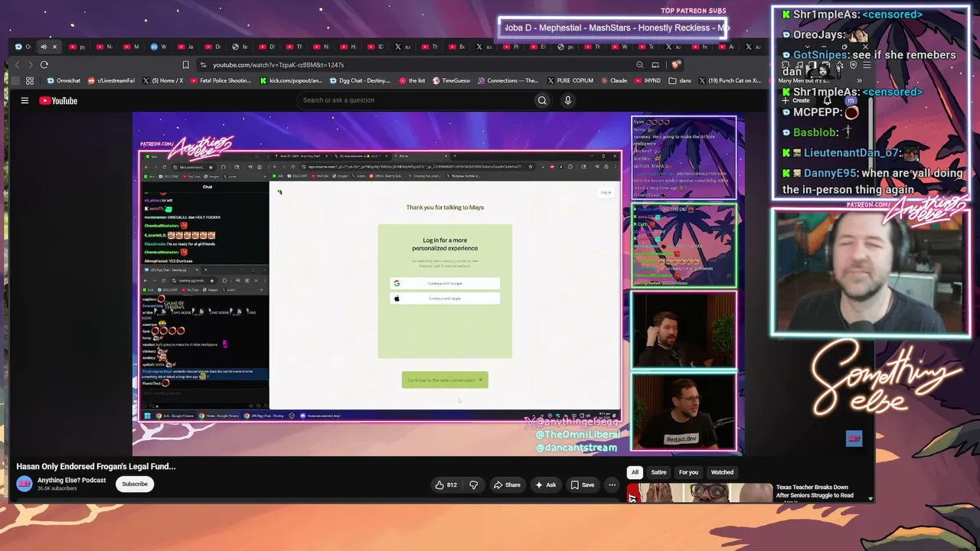Open the three-dot more actions menu
Viewport: 980px width, 551px height.
click(x=612, y=484)
